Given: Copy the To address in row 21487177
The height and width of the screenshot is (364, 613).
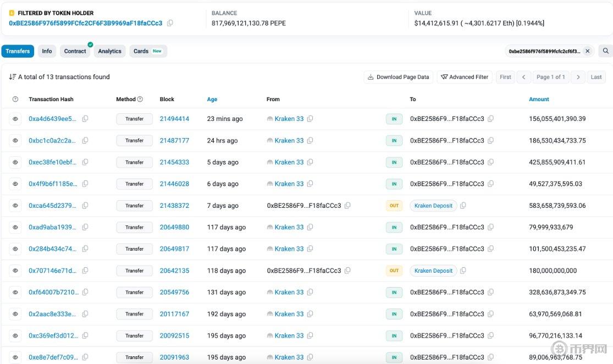Looking at the screenshot, I should (490, 141).
